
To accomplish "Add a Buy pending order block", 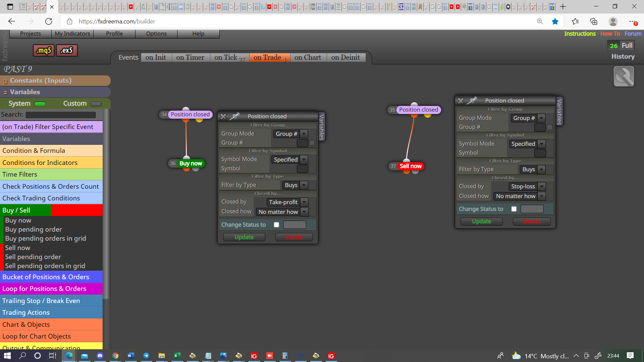I will click(x=34, y=229).
